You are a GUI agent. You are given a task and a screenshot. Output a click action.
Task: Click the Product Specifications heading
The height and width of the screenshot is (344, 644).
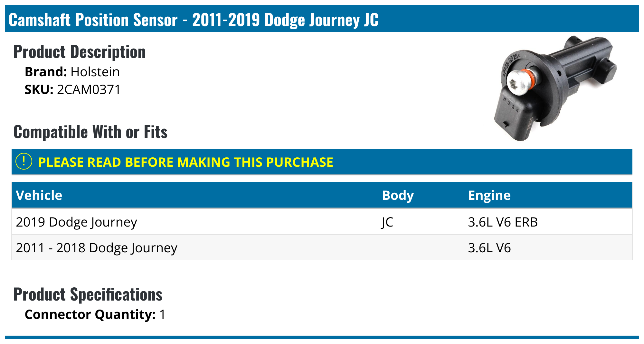(88, 294)
